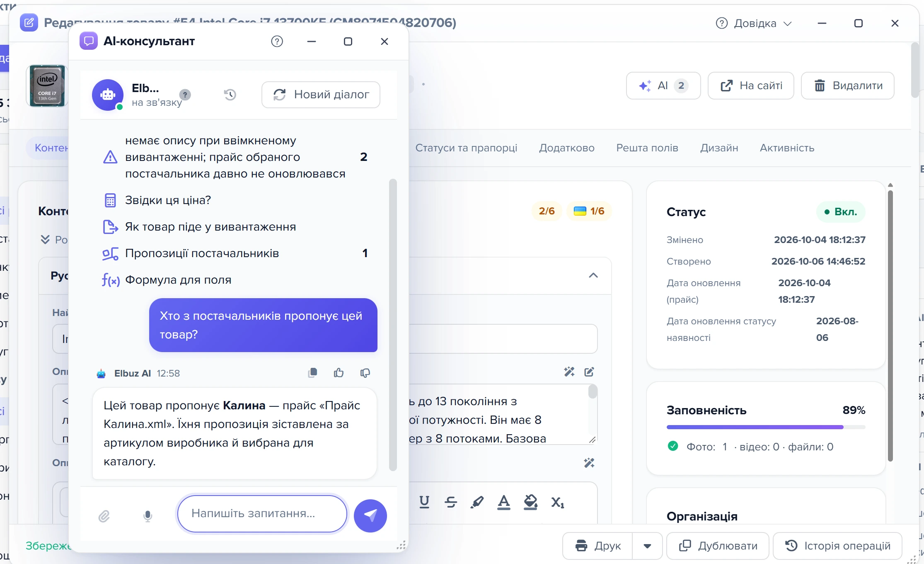Click edit pencil above description field
The width and height of the screenshot is (924, 564).
pos(589,372)
